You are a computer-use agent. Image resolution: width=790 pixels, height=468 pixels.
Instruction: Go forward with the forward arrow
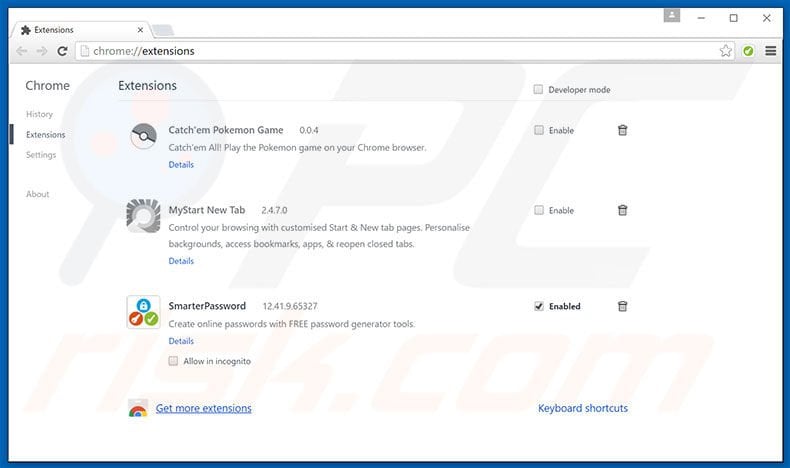42,51
